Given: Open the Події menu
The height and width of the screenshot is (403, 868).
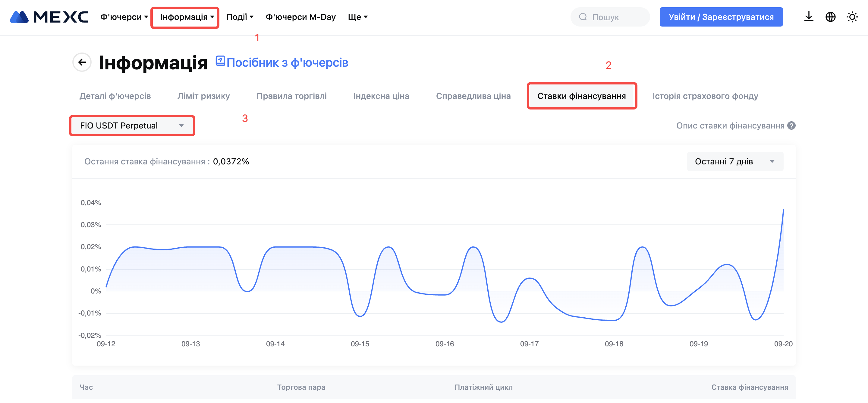Looking at the screenshot, I should tap(240, 17).
